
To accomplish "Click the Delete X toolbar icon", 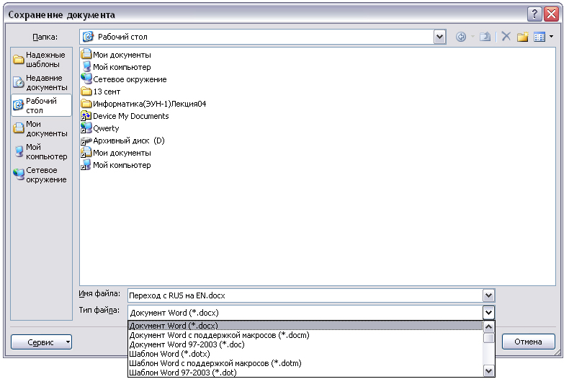I will tap(506, 37).
